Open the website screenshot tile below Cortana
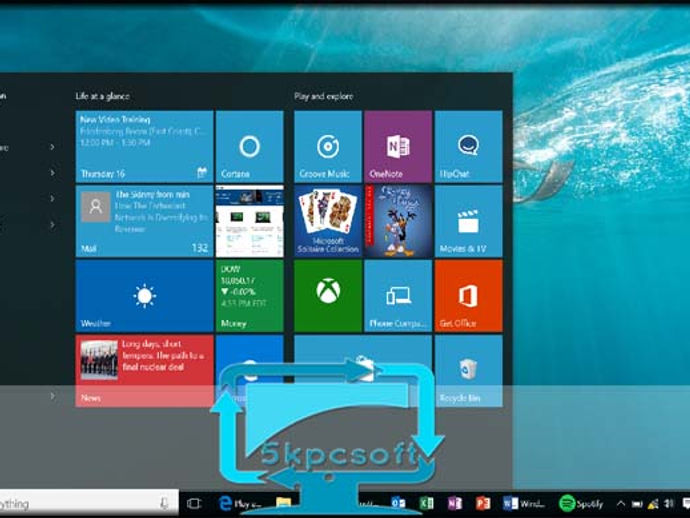Image resolution: width=690 pixels, height=518 pixels. click(x=250, y=221)
